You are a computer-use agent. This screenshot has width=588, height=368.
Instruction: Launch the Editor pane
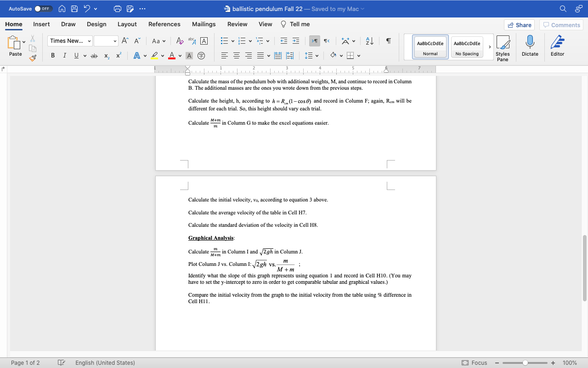(557, 46)
